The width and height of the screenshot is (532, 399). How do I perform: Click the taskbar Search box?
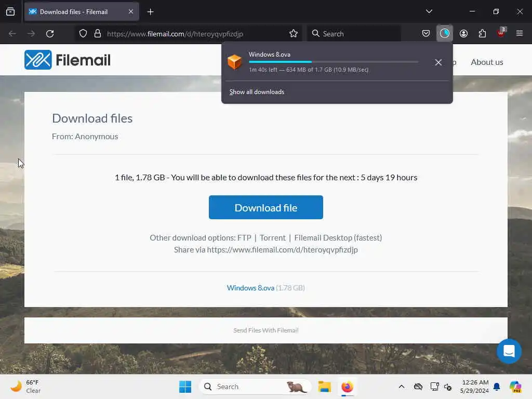(x=255, y=387)
